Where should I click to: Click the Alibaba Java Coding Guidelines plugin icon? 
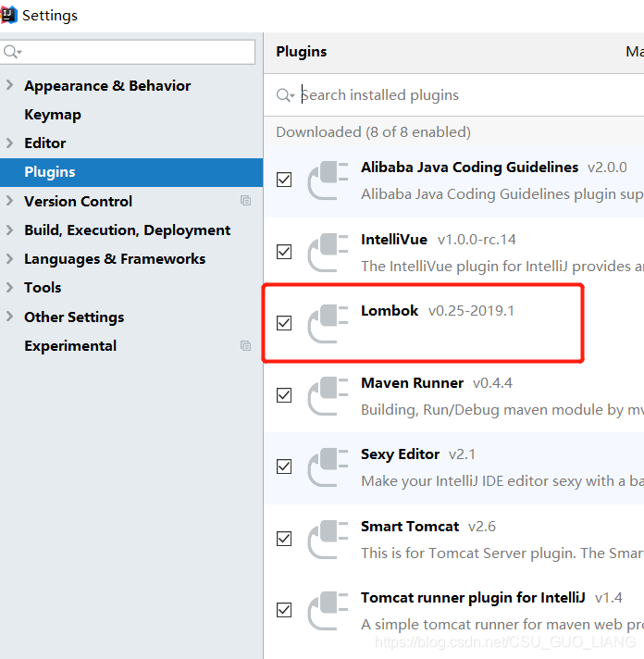point(328,180)
